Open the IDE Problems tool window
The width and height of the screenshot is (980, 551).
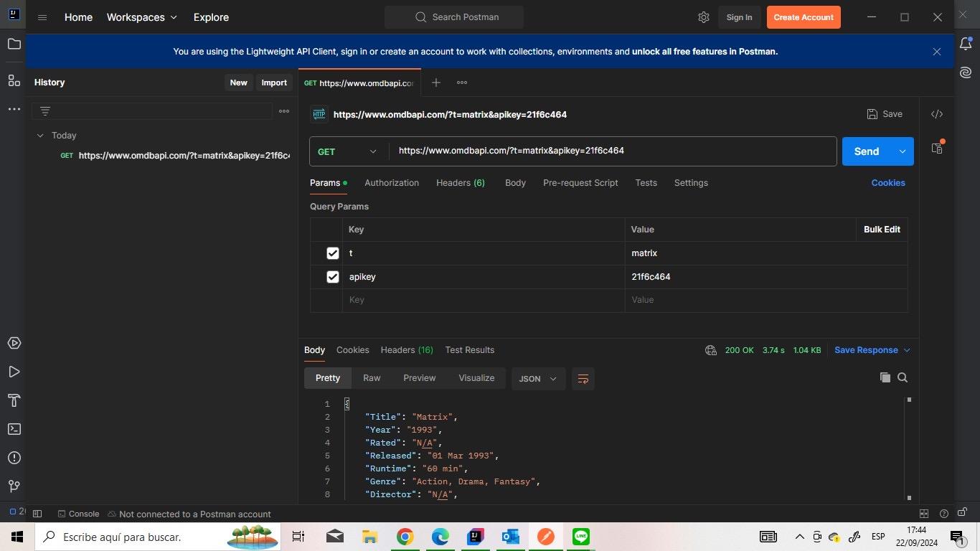(x=14, y=458)
